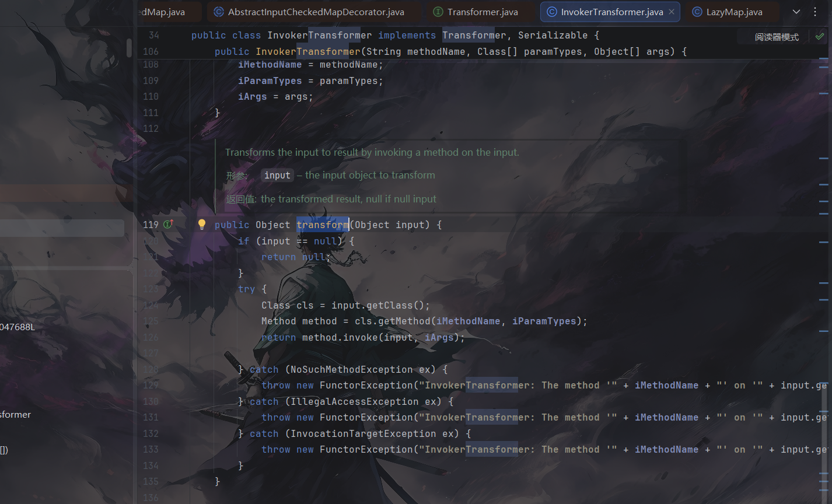Click the 'if (input == null)' condition
This screenshot has height=504, width=832.
click(x=296, y=241)
